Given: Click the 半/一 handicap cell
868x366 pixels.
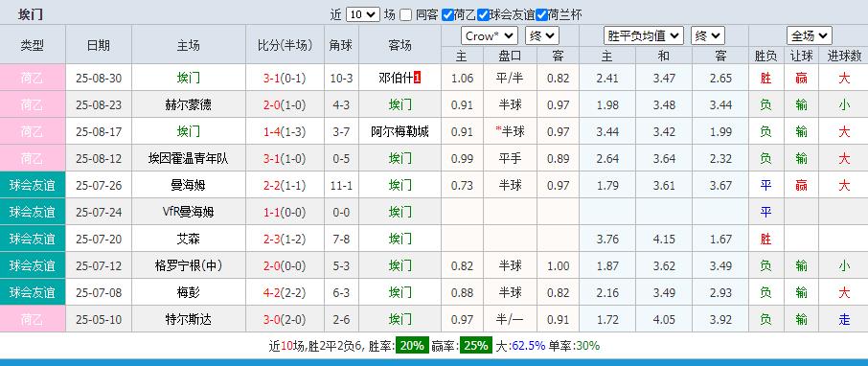Looking at the screenshot, I should tap(510, 319).
